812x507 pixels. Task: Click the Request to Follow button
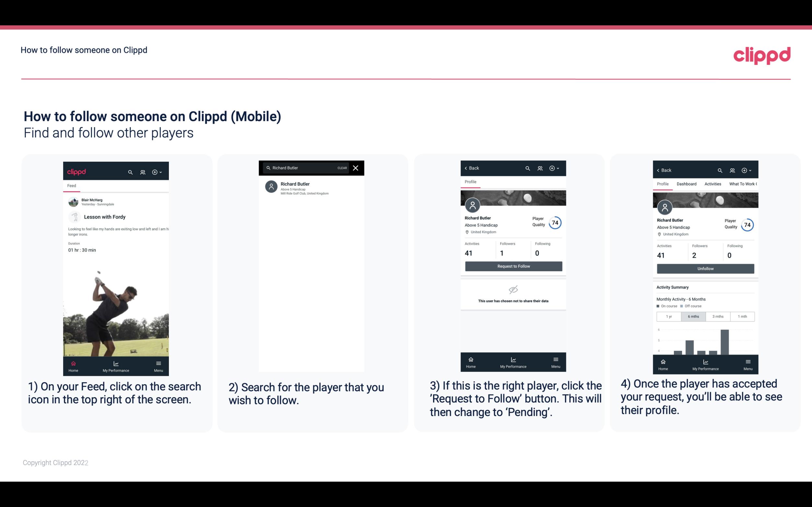click(513, 266)
